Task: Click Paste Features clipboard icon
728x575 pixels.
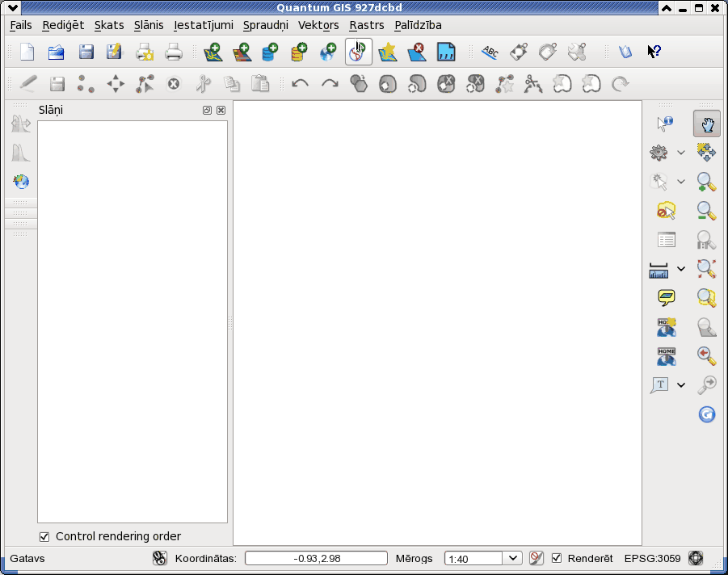Action: click(x=260, y=84)
